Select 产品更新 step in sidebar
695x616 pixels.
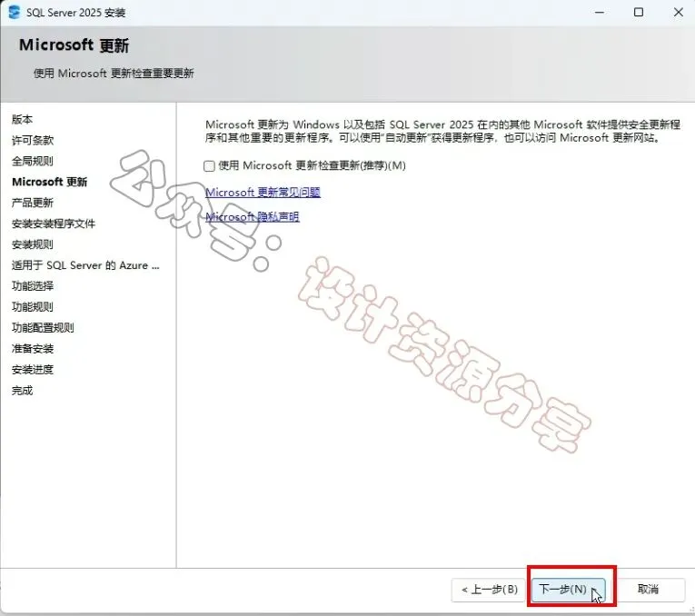pyautogui.click(x=33, y=203)
